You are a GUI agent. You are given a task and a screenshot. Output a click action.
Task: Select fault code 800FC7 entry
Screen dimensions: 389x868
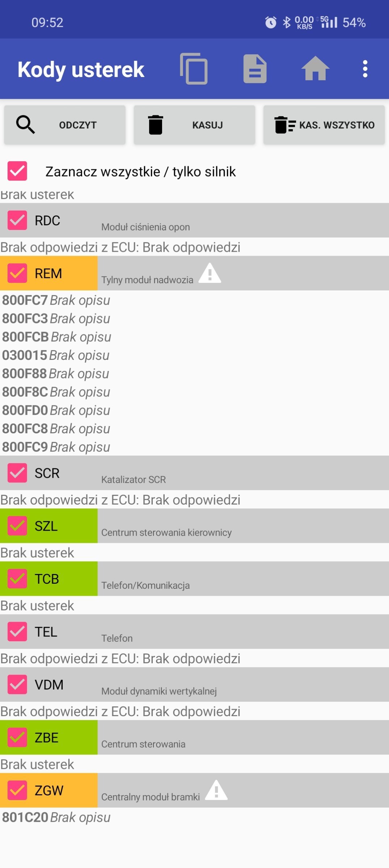click(x=56, y=300)
